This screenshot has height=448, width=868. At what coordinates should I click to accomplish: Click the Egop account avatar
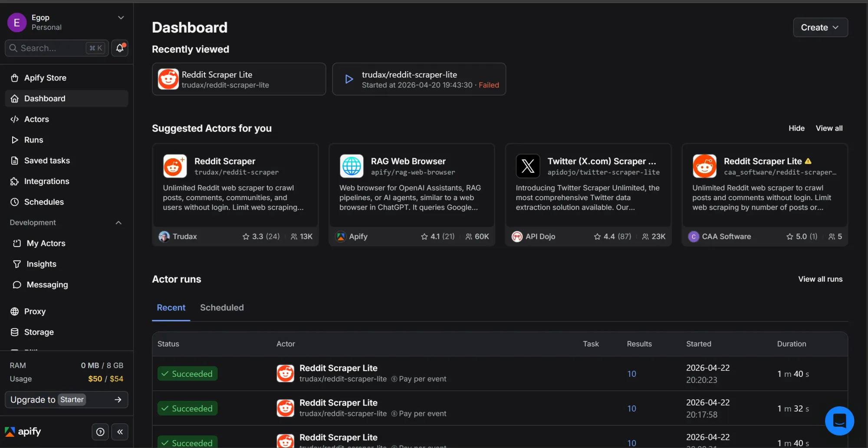(x=16, y=22)
